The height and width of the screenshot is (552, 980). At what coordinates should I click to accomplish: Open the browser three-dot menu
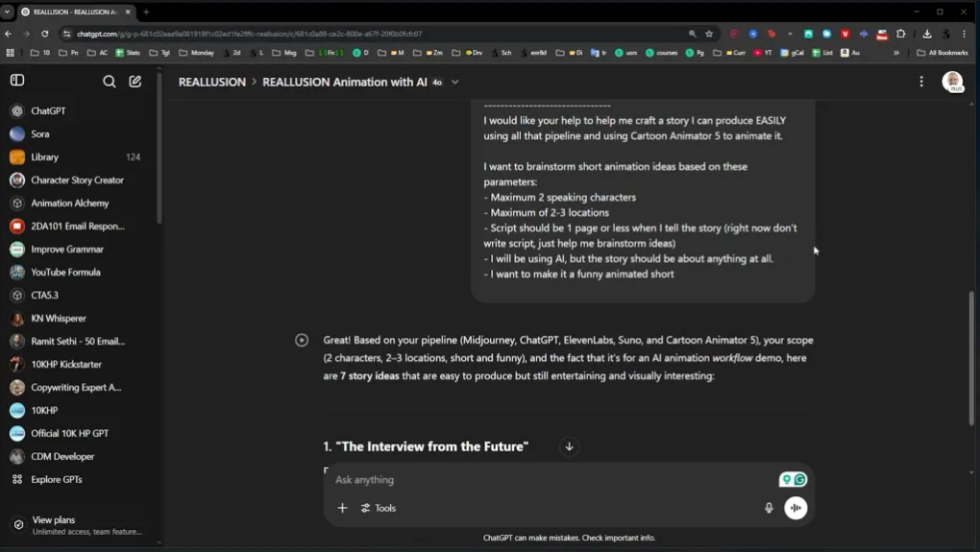pyautogui.click(x=965, y=34)
